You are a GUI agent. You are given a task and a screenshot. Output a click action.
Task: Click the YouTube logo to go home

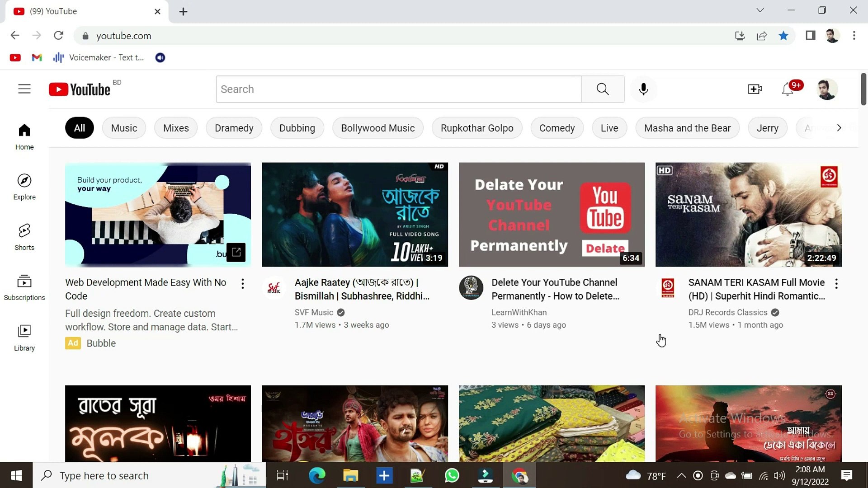80,89
